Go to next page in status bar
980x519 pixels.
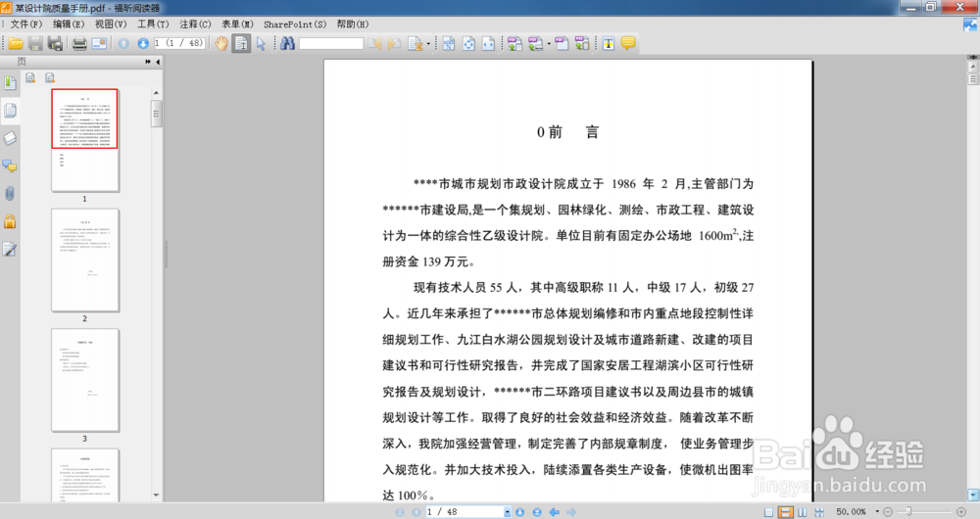(x=520, y=512)
